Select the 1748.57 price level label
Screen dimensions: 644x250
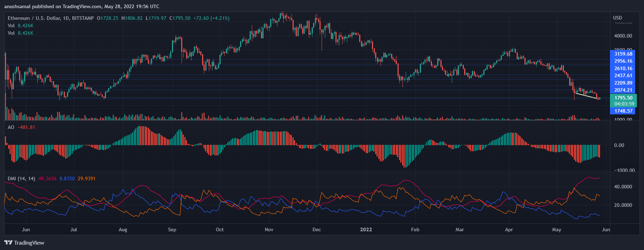pyautogui.click(x=623, y=111)
